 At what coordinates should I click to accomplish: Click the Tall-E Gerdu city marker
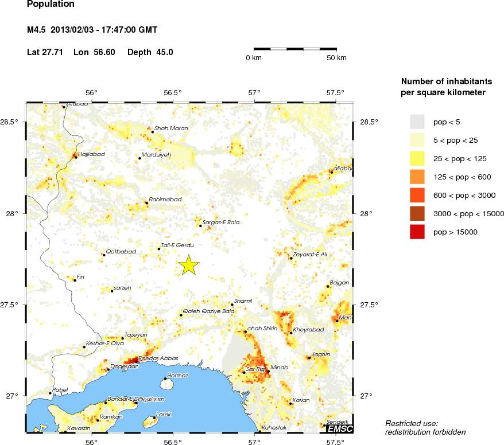[x=159, y=249]
